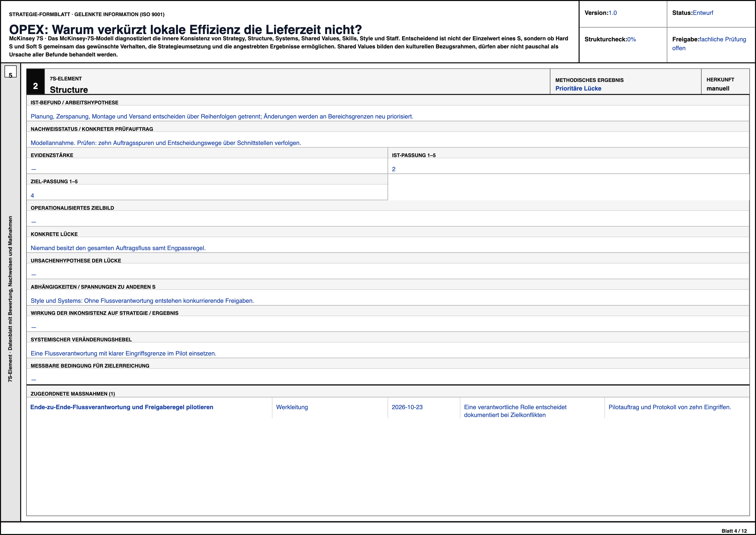Click the McKinsey 7S description paragraph

coord(289,46)
